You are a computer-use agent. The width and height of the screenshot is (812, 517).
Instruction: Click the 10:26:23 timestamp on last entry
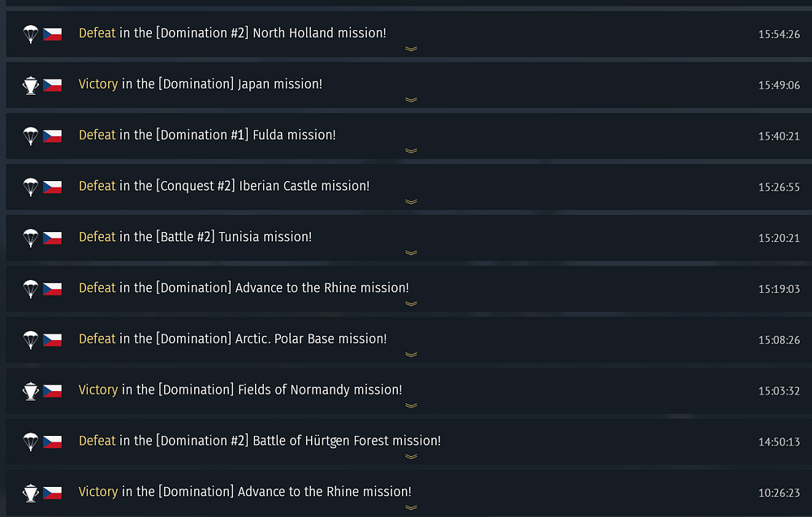coord(779,493)
